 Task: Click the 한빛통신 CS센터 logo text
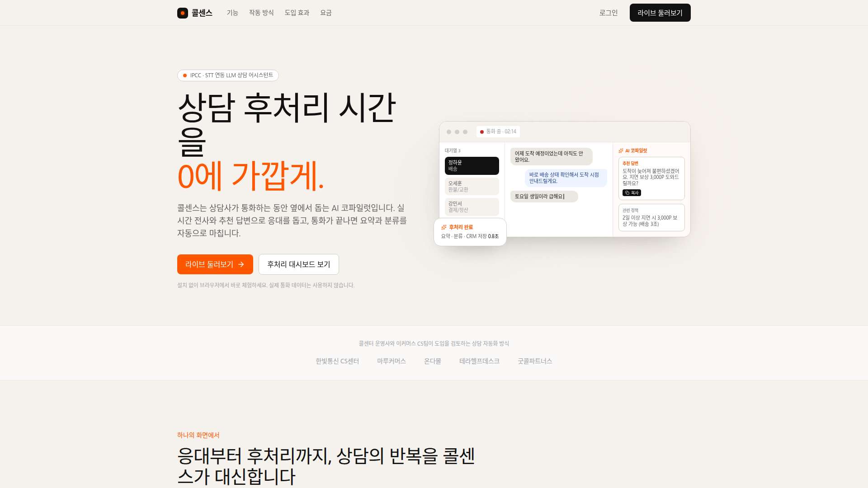[x=337, y=361]
